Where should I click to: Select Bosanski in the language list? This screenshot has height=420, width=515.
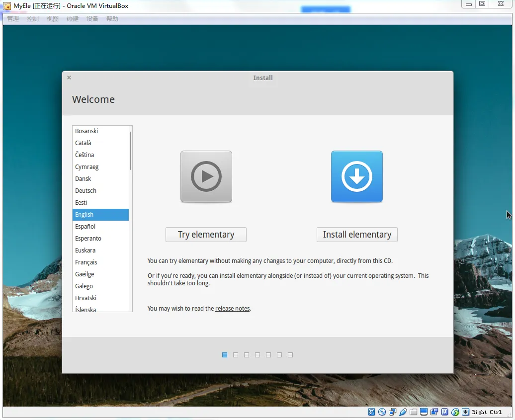[x=100, y=131]
